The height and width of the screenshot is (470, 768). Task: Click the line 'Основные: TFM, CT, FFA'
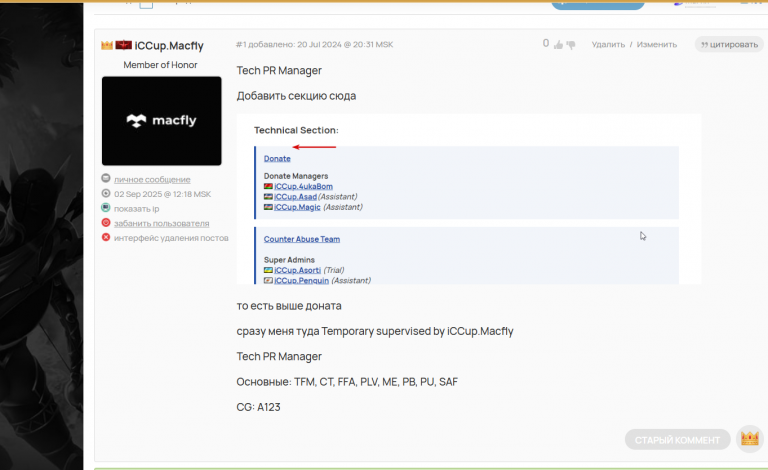(x=347, y=382)
